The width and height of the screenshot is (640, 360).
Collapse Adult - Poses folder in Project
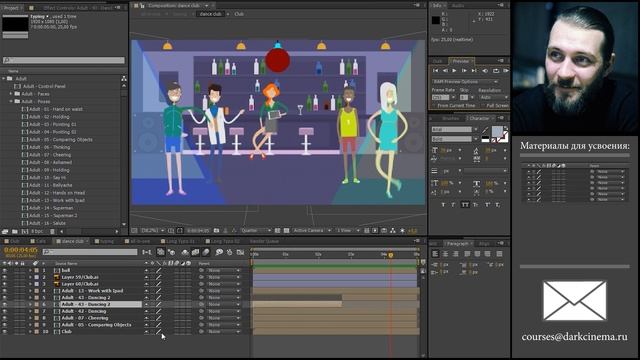click(x=11, y=101)
